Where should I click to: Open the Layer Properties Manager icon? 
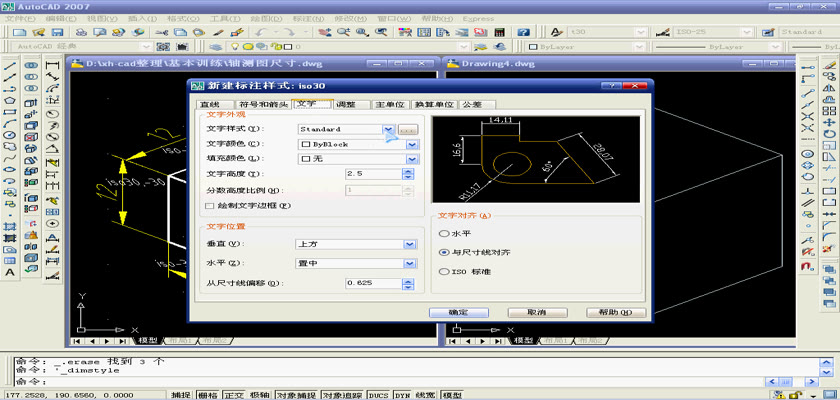tap(215, 47)
